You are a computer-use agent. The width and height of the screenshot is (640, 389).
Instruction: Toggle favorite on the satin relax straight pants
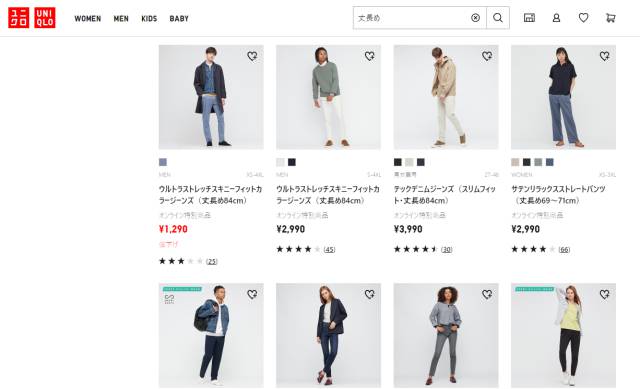pyautogui.click(x=604, y=56)
